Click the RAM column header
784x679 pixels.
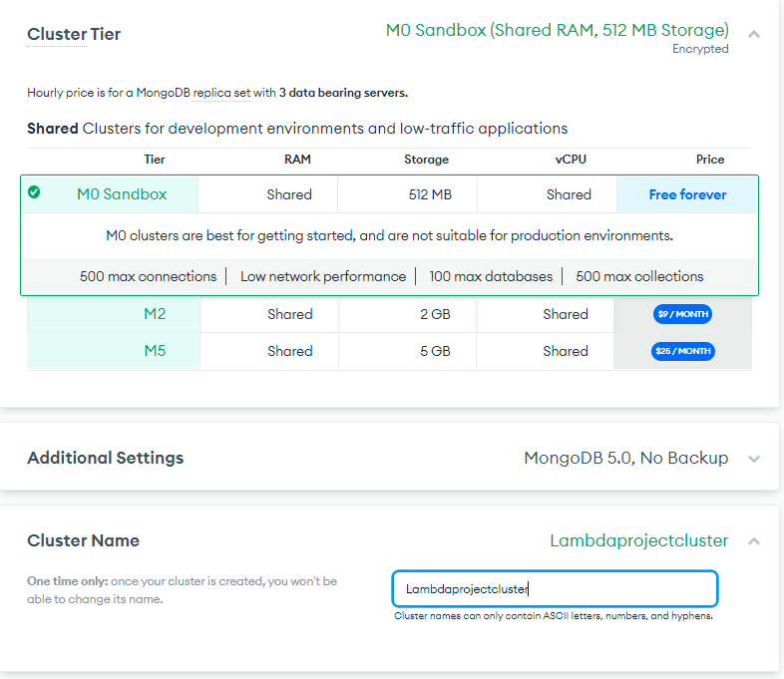pos(297,160)
